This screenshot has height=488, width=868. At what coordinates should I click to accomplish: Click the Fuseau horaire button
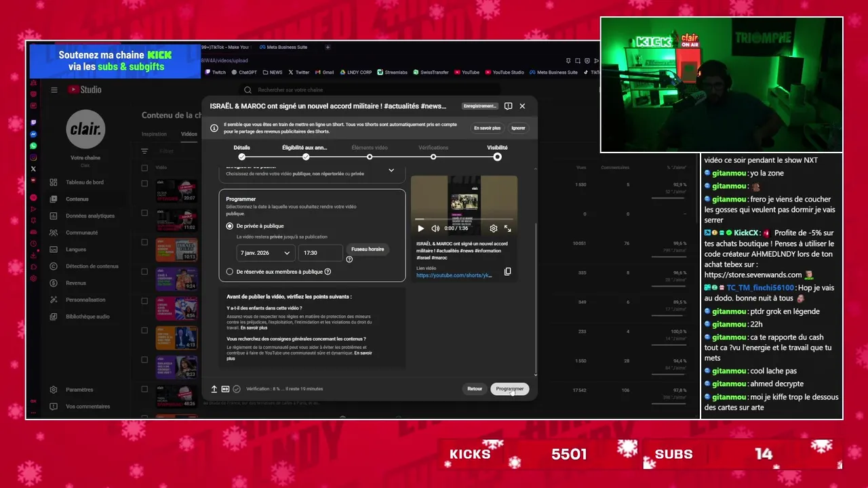point(368,249)
